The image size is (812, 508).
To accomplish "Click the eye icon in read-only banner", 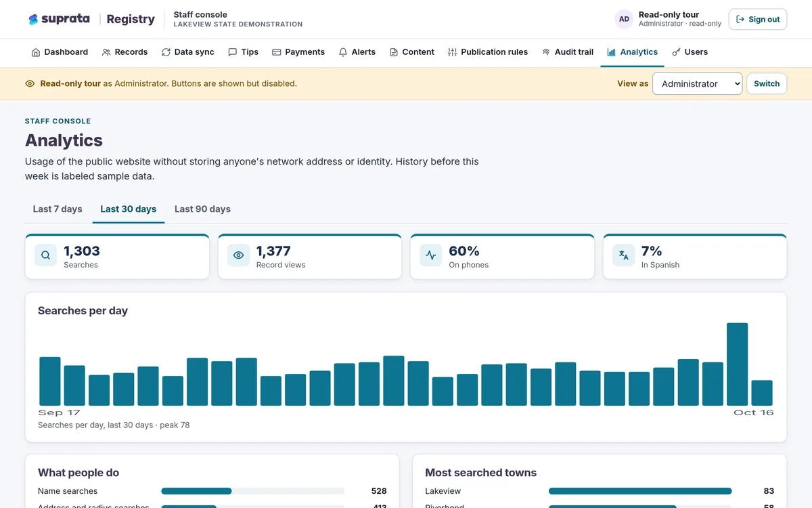I will (30, 84).
